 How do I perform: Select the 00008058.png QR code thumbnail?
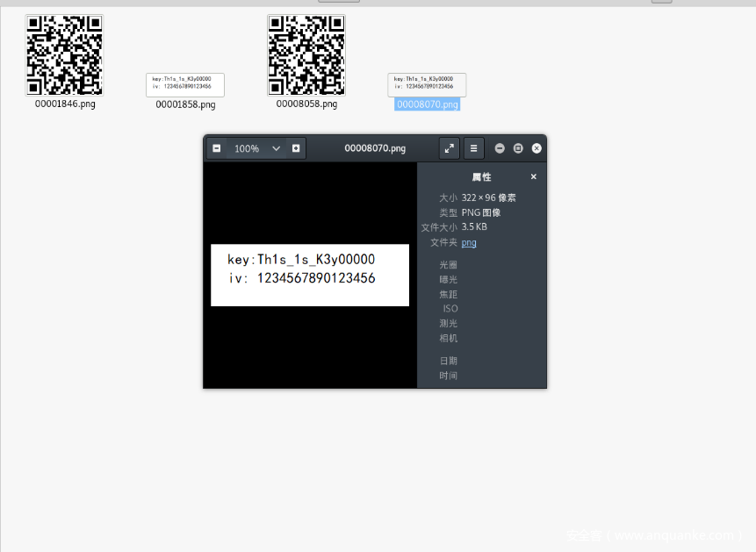tap(306, 55)
